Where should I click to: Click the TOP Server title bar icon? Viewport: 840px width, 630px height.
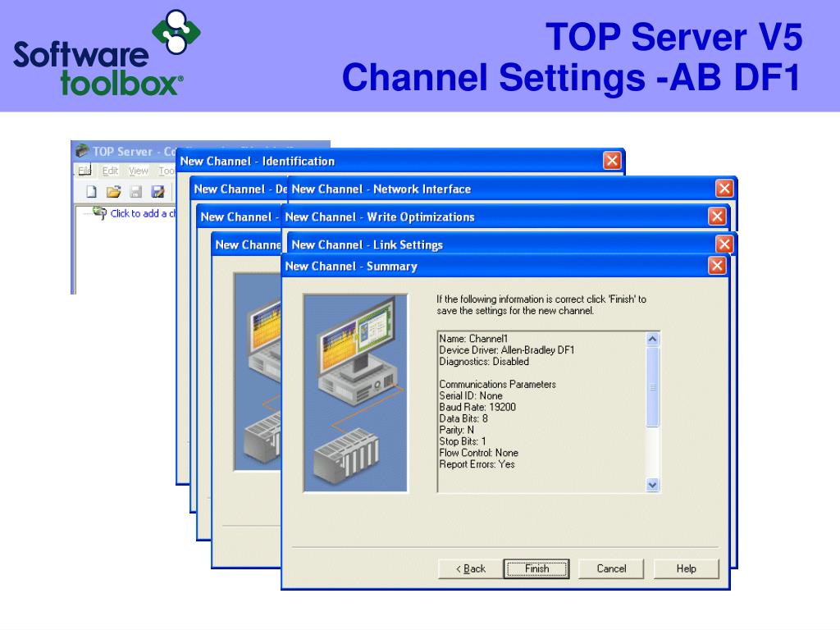(x=82, y=151)
